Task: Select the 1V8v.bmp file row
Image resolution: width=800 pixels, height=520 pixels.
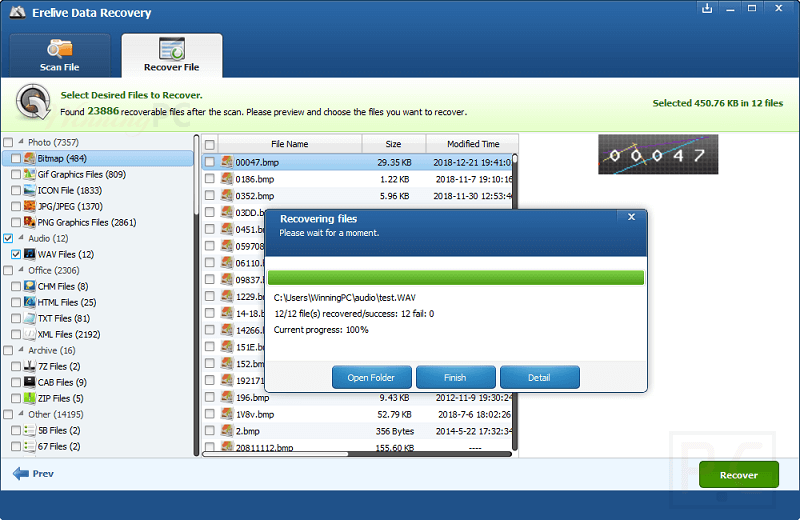Action: coord(357,414)
